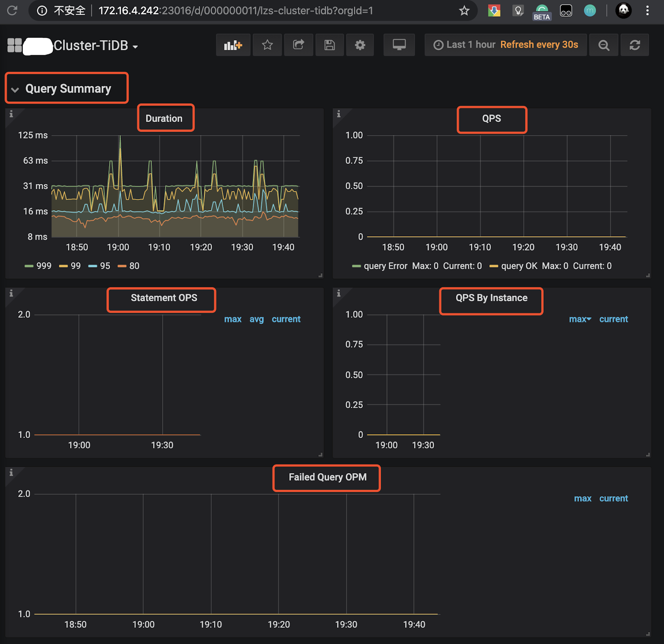Click the Add panel icon
Viewport: 664px width, 644px height.
233,45
